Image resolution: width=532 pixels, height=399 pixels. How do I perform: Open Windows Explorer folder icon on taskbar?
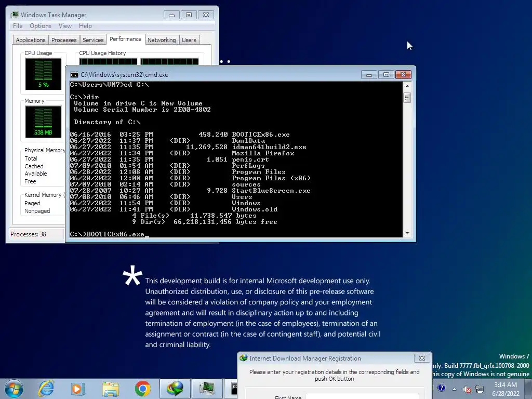point(111,389)
